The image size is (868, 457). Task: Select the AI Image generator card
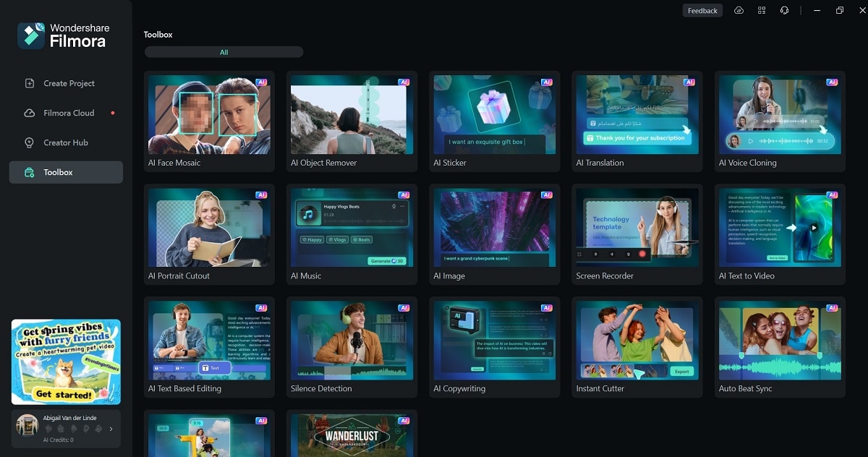(x=494, y=234)
